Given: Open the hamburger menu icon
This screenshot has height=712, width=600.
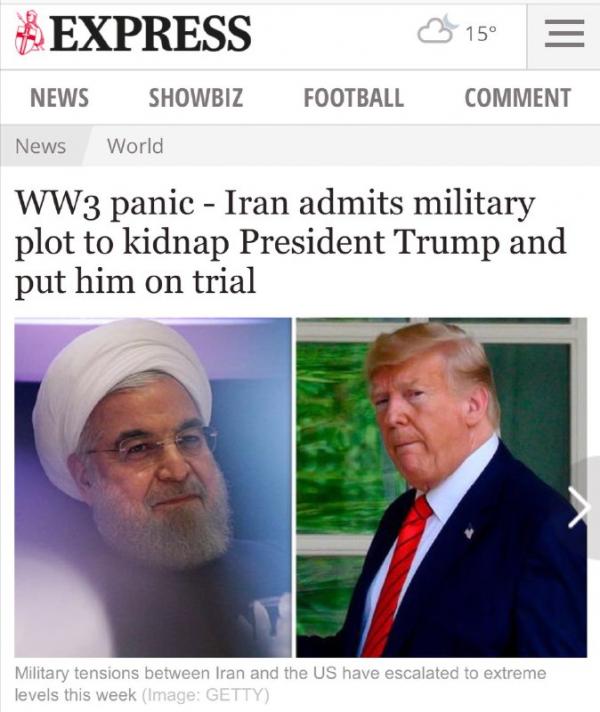Looking at the screenshot, I should (564, 34).
